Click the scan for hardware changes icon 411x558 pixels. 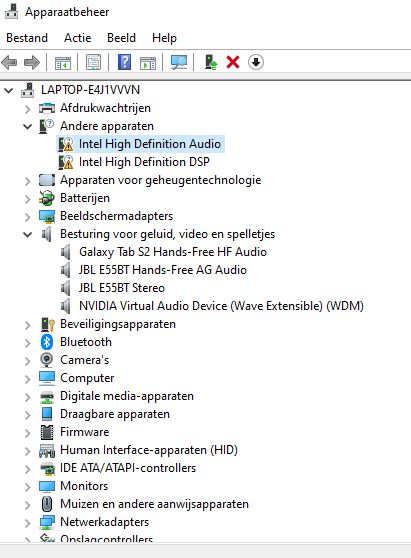[x=179, y=63]
